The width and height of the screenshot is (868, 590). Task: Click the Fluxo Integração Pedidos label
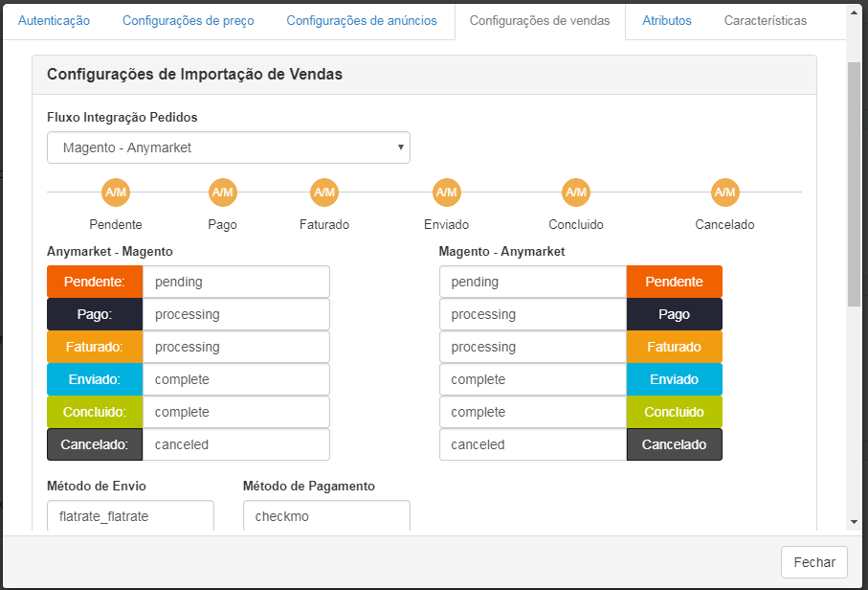coord(122,118)
